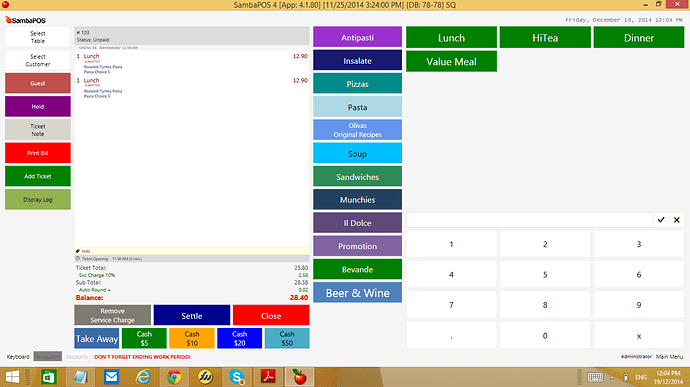
Task: Open Chrome from the taskbar
Action: (174, 377)
